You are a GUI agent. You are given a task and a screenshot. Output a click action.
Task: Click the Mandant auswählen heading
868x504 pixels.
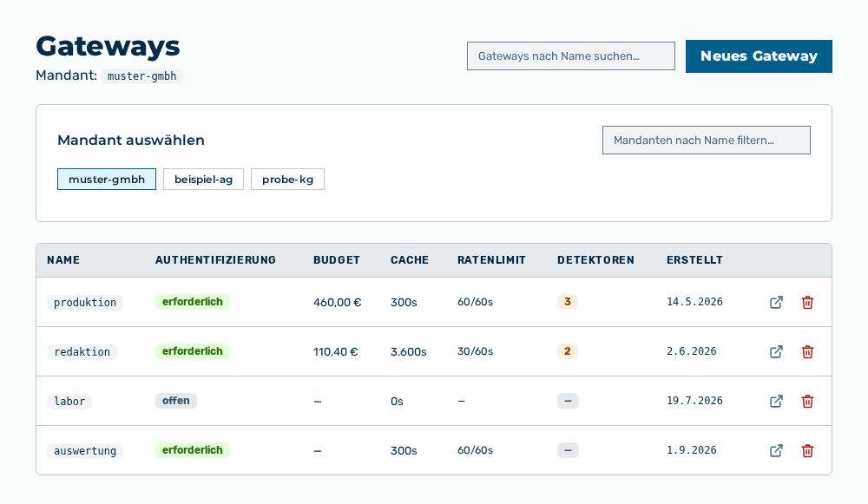coord(131,140)
